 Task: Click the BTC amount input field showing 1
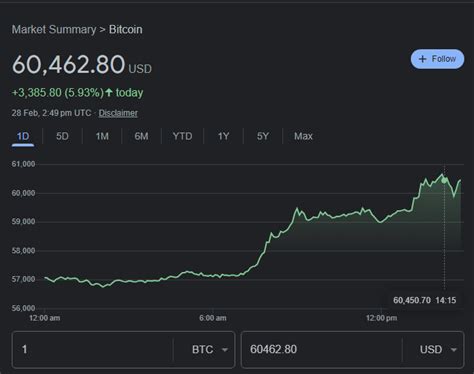click(92, 349)
